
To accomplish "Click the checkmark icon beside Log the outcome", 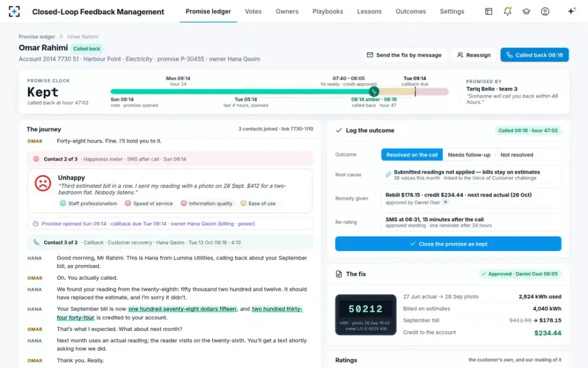I will point(339,131).
